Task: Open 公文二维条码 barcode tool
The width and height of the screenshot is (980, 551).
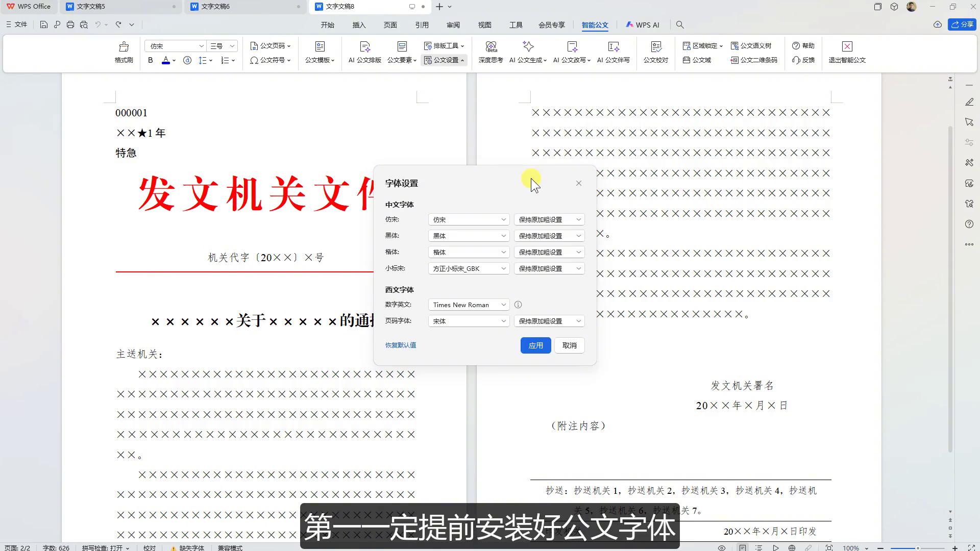Action: point(753,60)
